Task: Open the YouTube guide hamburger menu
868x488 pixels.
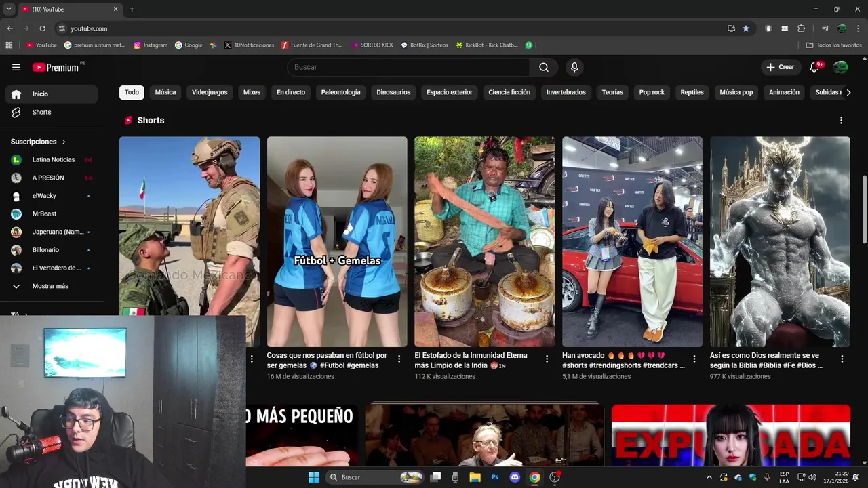Action: pos(16,67)
